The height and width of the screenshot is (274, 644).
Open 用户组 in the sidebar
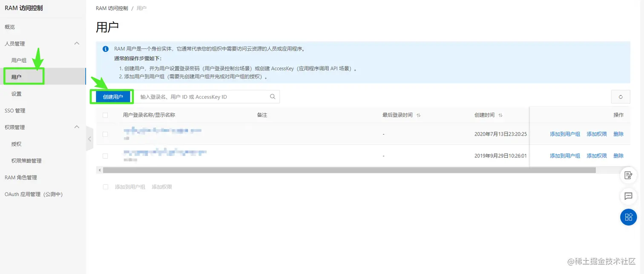tap(19, 61)
